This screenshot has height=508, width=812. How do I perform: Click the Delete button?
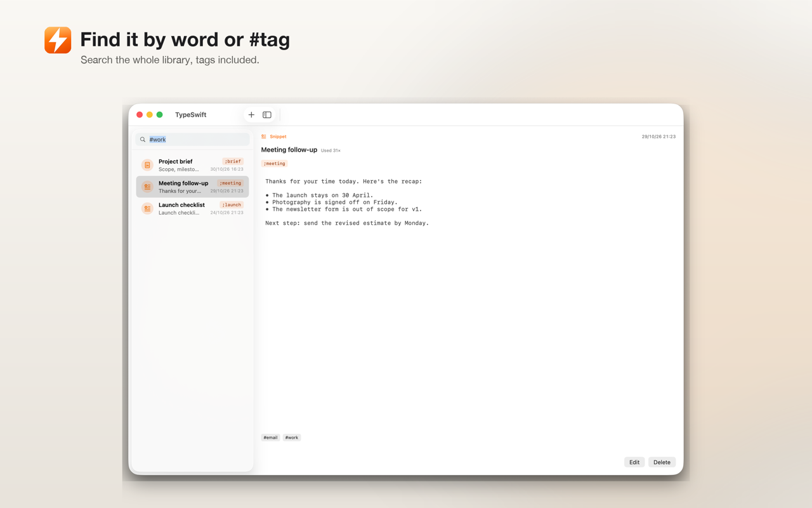(662, 462)
